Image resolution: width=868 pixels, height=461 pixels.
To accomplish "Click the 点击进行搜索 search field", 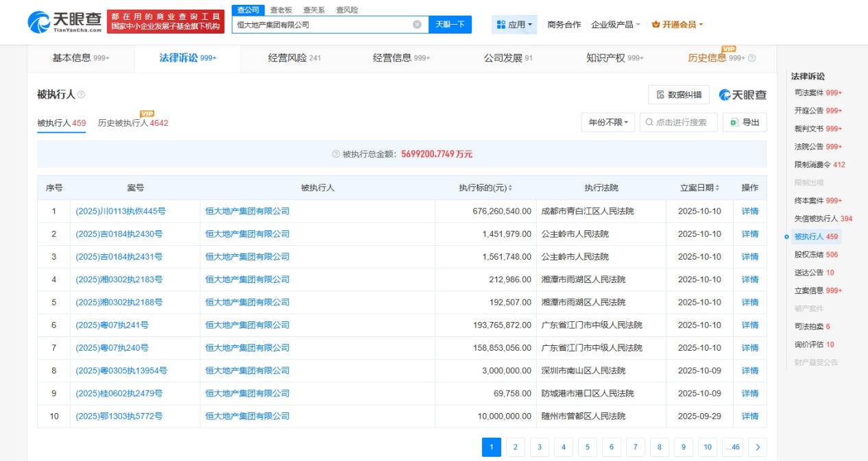I will pyautogui.click(x=679, y=123).
